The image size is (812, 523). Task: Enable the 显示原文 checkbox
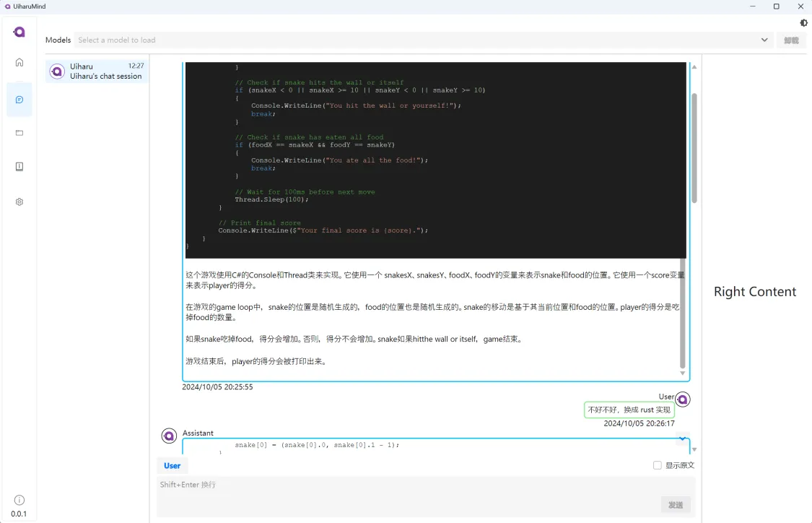tap(658, 466)
